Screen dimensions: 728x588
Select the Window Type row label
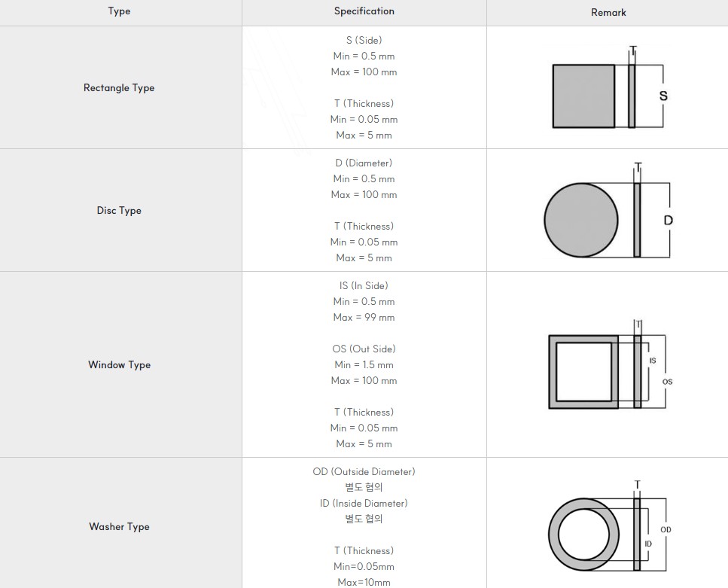coord(119,364)
